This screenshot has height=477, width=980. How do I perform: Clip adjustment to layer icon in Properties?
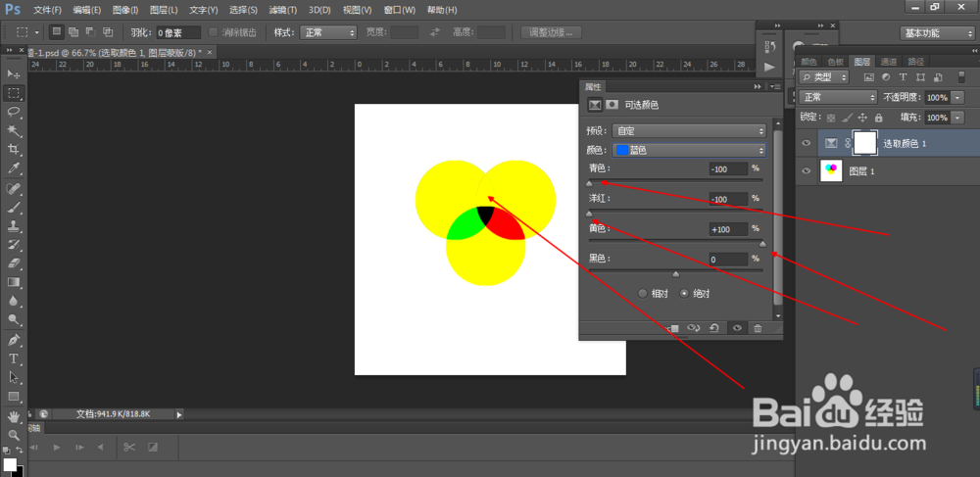(x=674, y=328)
